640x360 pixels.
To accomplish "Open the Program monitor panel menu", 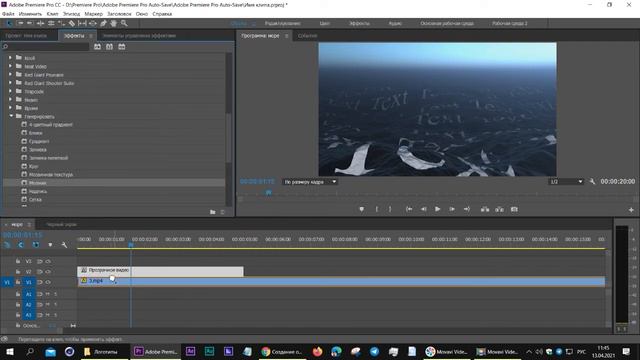I will [287, 36].
